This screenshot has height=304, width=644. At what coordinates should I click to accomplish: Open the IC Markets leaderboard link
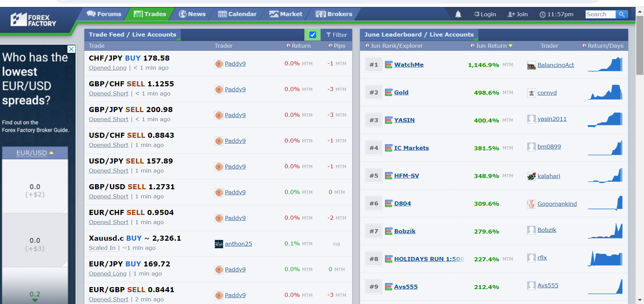[x=411, y=148]
